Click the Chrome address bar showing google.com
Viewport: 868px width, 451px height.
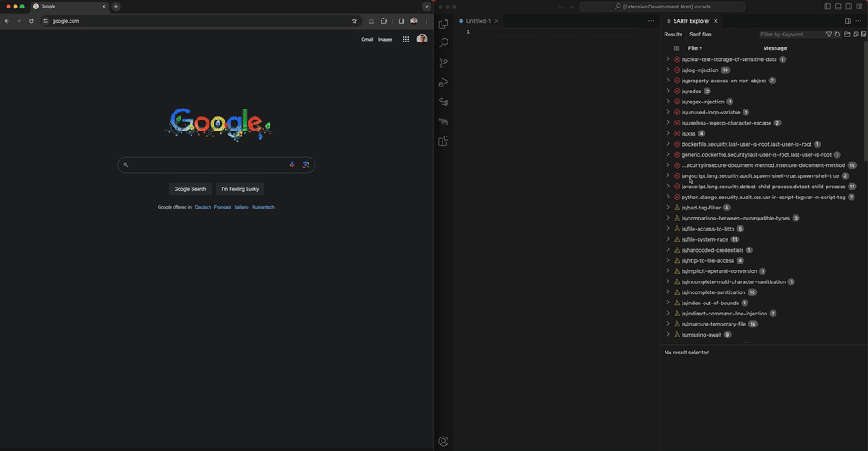[x=199, y=21]
